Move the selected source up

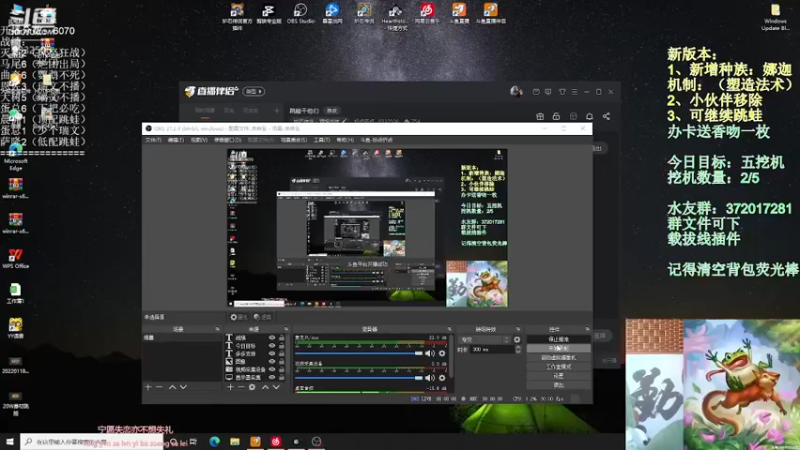(x=265, y=387)
